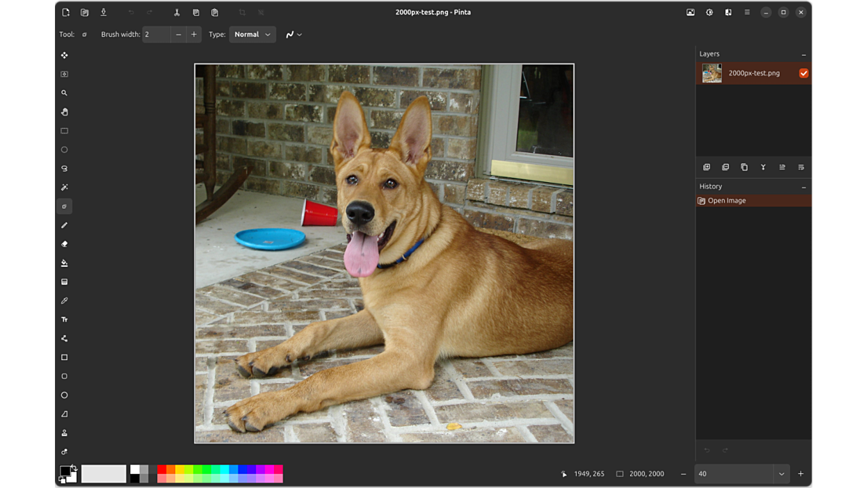868x488 pixels.
Task: Open the brush Type dropdown
Action: (252, 35)
